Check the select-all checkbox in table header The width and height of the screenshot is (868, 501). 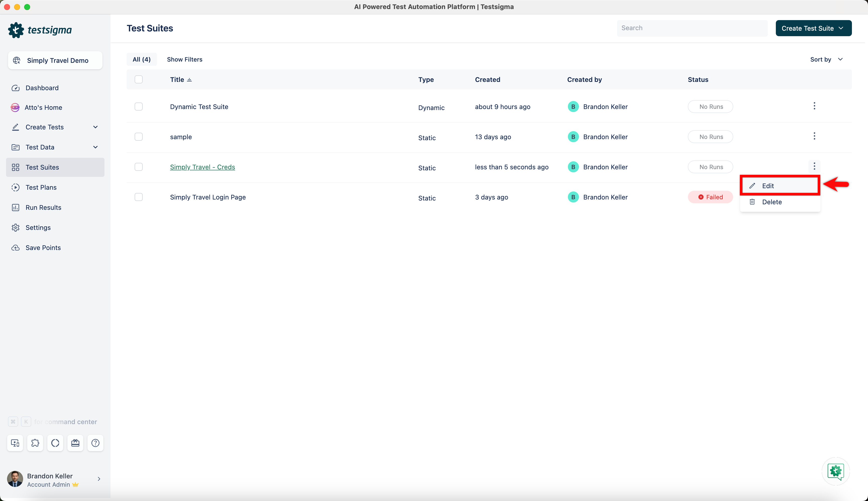[x=139, y=79]
